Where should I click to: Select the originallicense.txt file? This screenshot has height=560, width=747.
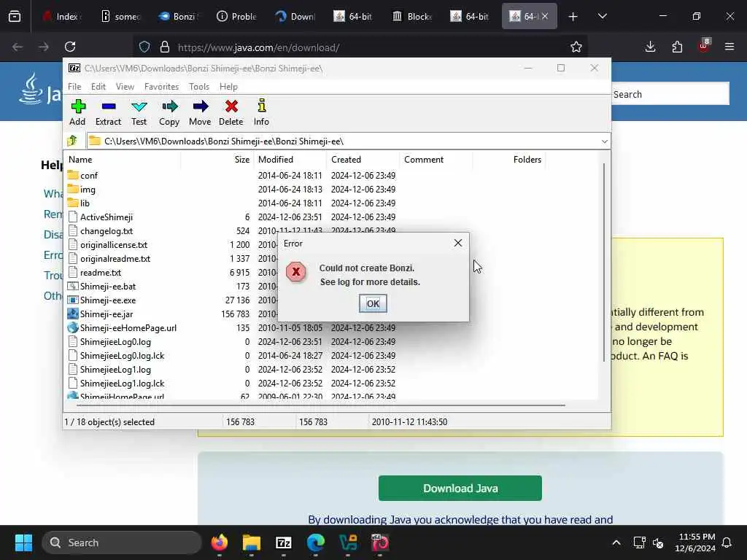tap(113, 244)
